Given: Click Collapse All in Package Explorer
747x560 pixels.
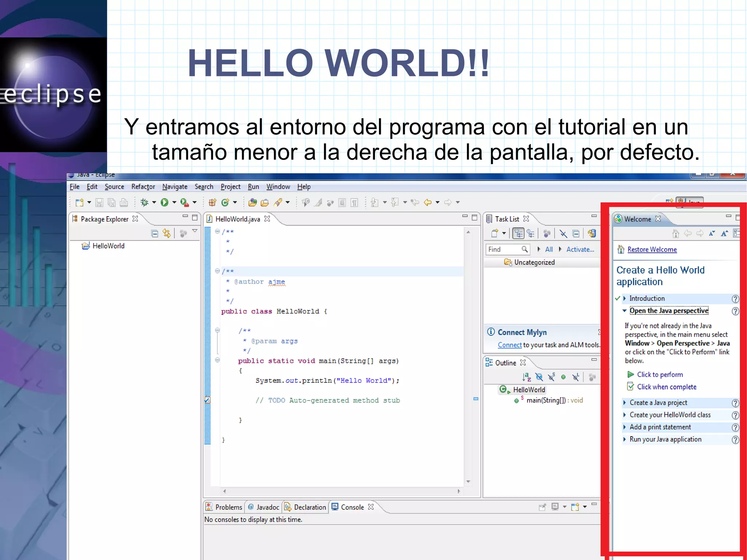Looking at the screenshot, I should [155, 233].
